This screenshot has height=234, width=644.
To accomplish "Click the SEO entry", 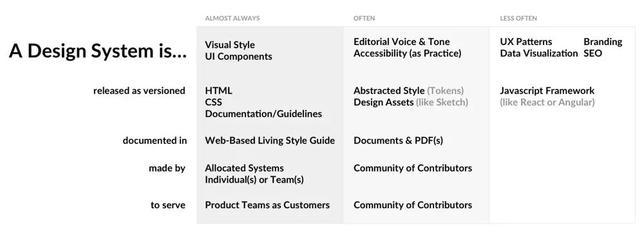I will click(592, 53).
